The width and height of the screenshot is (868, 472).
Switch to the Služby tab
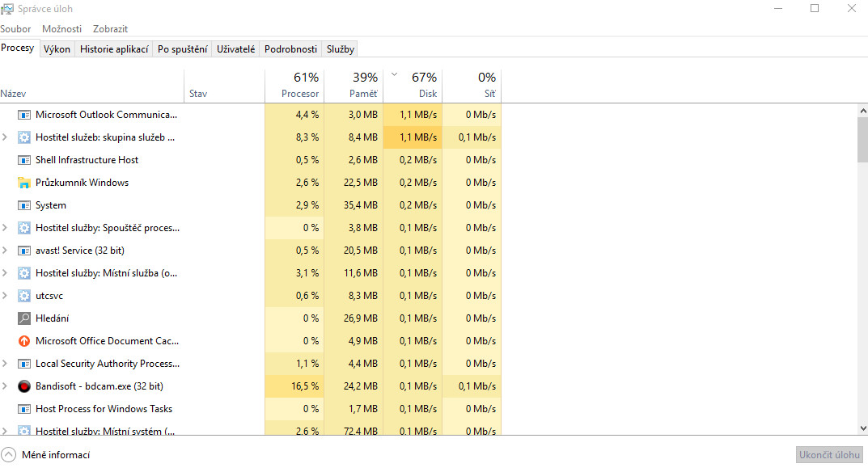point(341,49)
